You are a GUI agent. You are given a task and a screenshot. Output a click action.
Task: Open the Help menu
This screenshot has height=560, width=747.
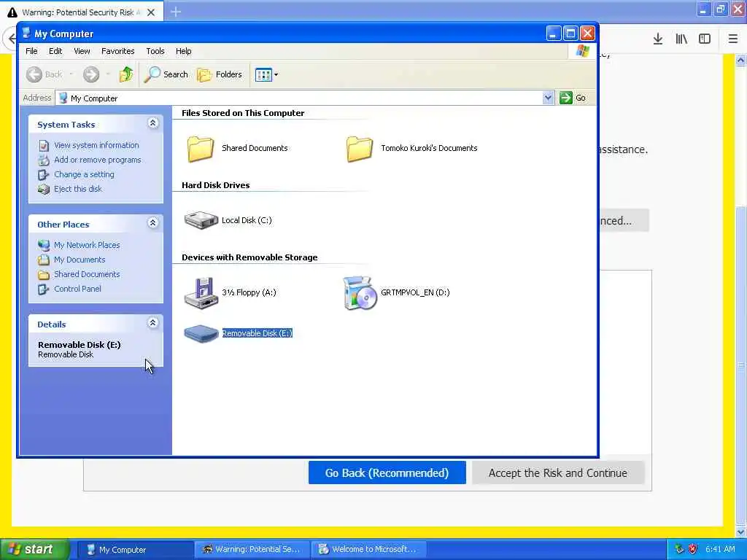pos(183,51)
